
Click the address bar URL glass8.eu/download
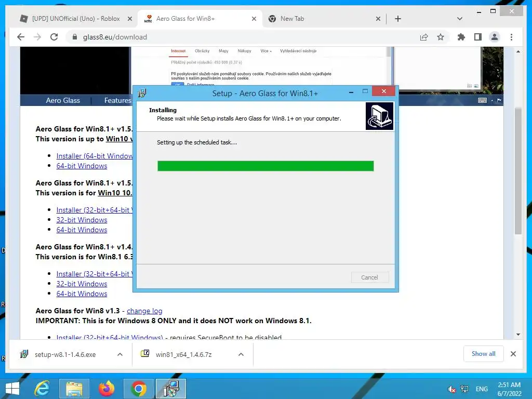(115, 37)
